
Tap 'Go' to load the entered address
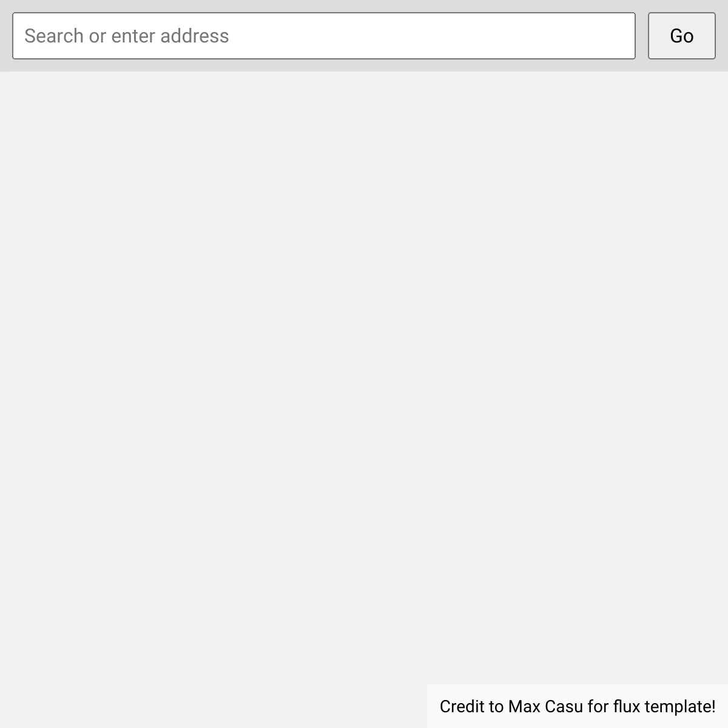click(x=681, y=36)
